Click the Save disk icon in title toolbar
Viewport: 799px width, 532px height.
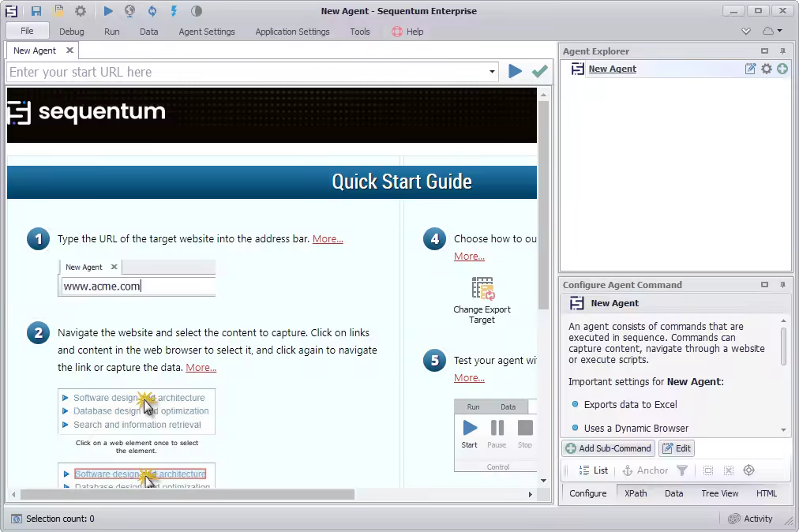(36, 11)
